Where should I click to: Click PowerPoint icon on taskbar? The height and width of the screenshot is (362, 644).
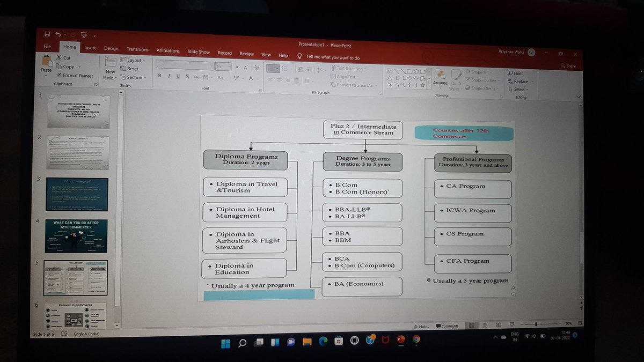tap(400, 339)
